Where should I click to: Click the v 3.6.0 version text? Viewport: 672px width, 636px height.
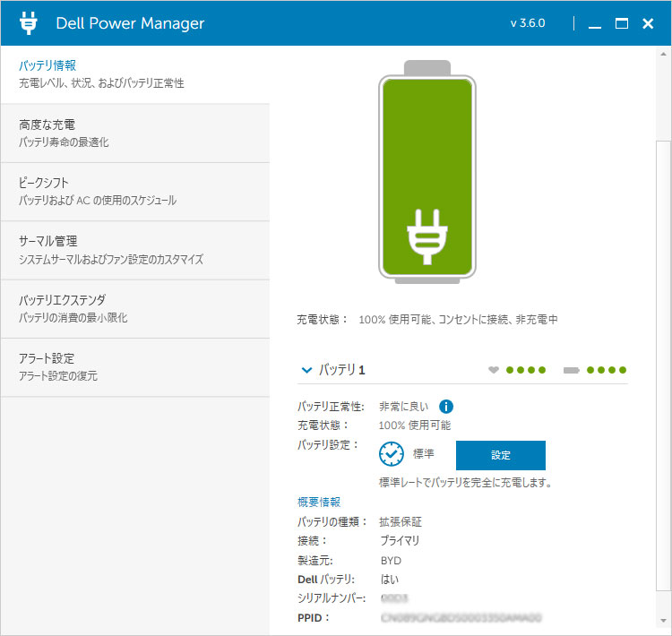tap(528, 23)
